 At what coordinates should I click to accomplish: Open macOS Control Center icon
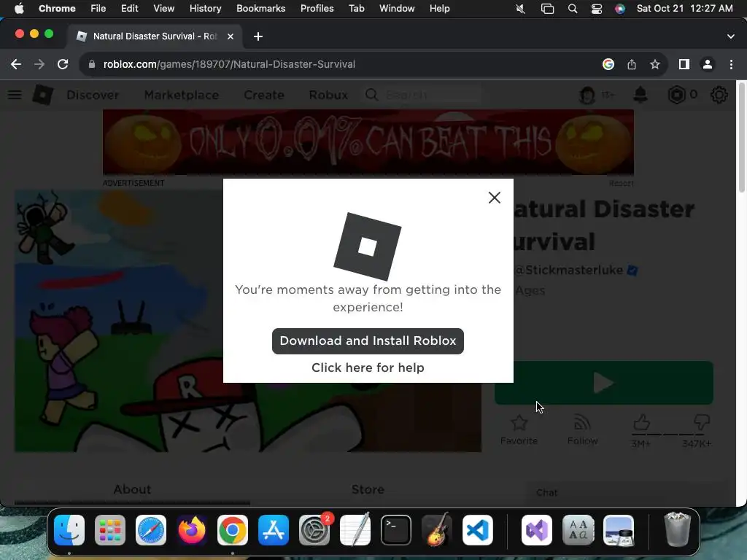[x=597, y=9]
